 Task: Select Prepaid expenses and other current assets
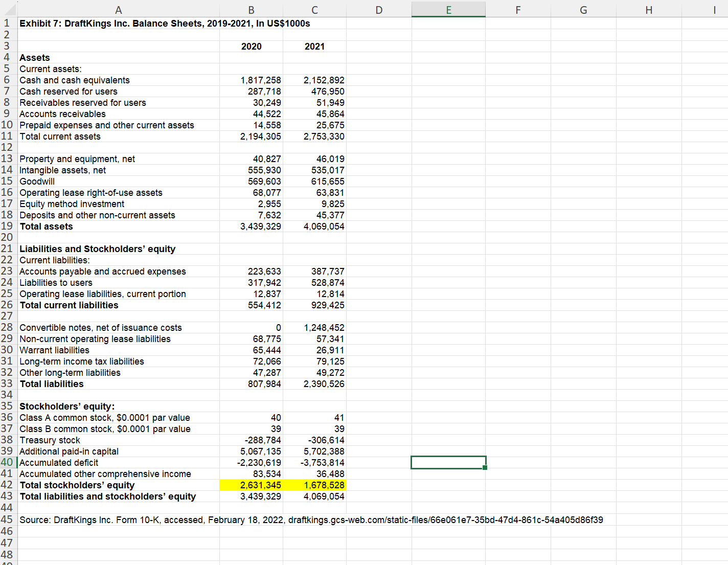click(107, 125)
